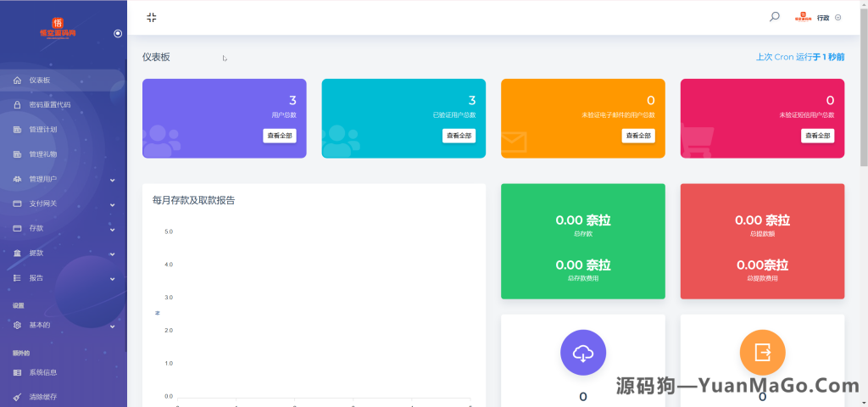868x407 pixels.
Task: Expand the 管理用户 chevron
Action: point(113,180)
